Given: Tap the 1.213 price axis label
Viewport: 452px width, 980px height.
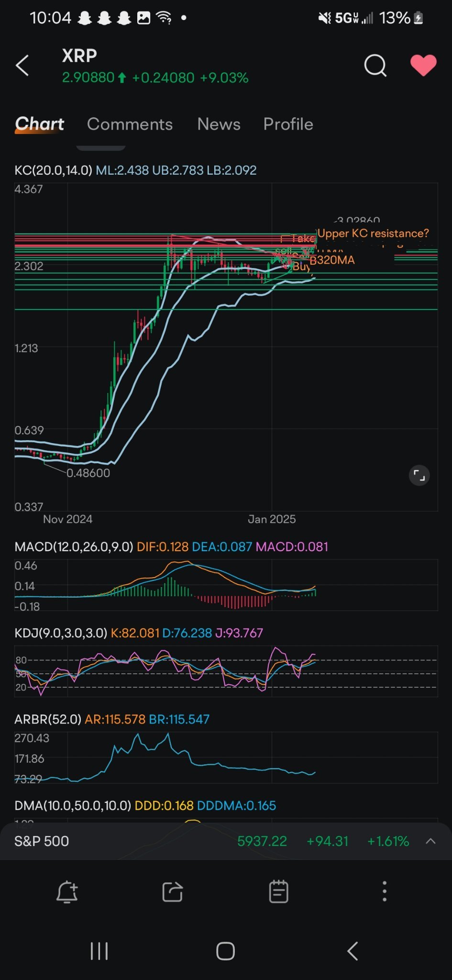Looking at the screenshot, I should coord(26,348).
